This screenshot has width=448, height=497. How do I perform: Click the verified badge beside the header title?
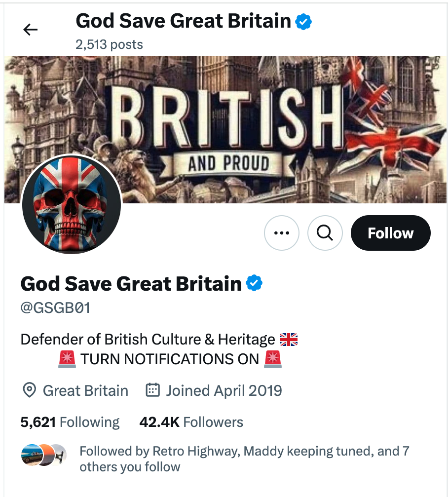(x=303, y=22)
